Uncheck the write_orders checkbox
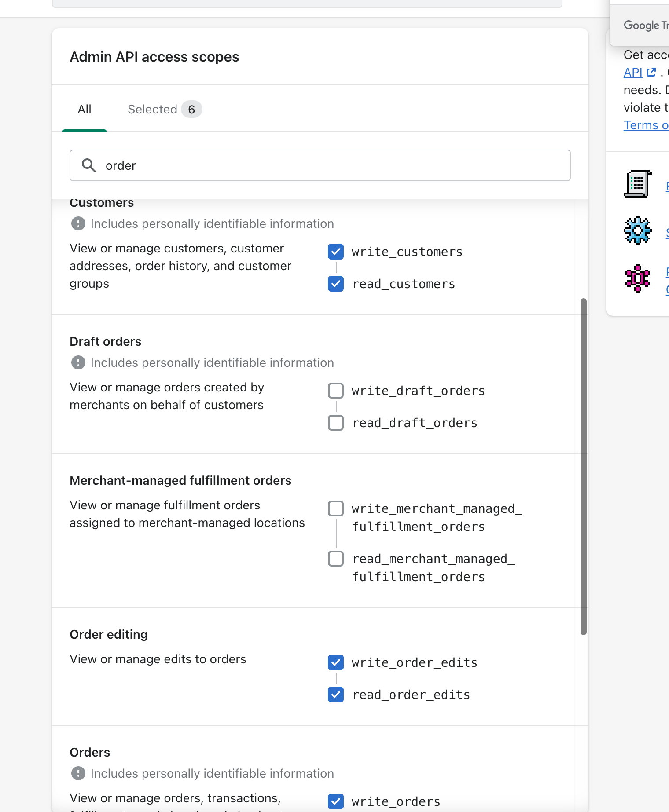Screen dimensions: 669x812 tap(336, 801)
